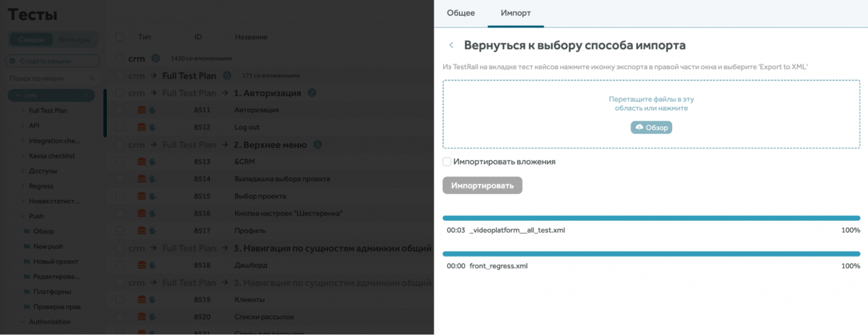Screen dimensions: 868x335
Task: Click the orange type icon in row 8512
Action: tap(141, 127)
